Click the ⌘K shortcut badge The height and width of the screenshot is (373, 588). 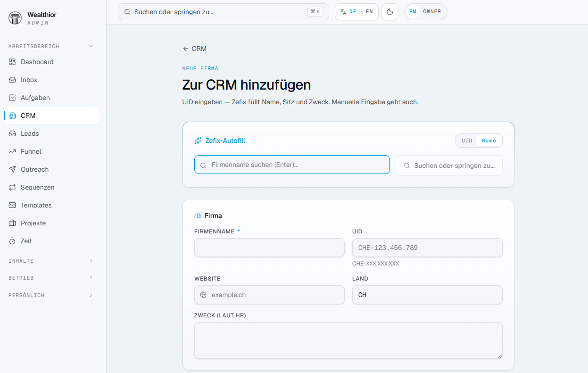tap(315, 12)
